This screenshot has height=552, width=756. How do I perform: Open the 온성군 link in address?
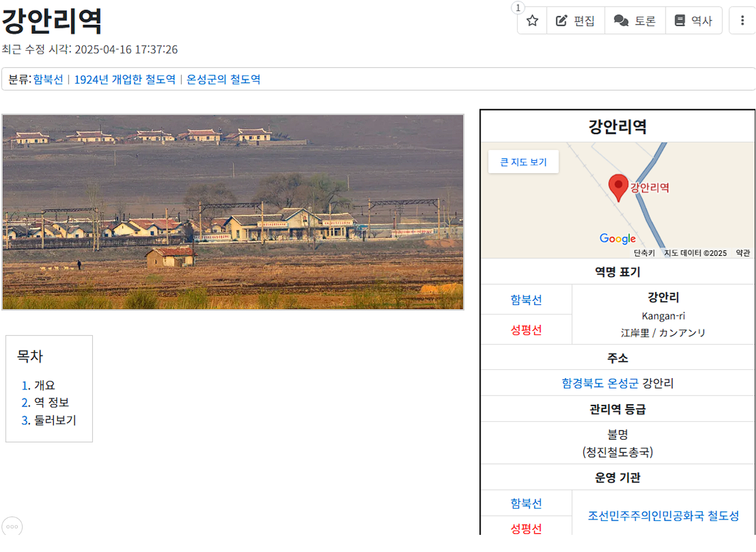point(623,383)
